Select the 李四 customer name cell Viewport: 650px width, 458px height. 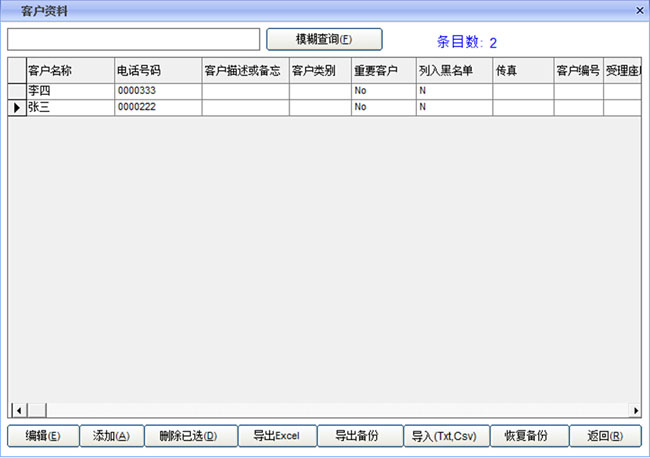pyautogui.click(x=69, y=91)
